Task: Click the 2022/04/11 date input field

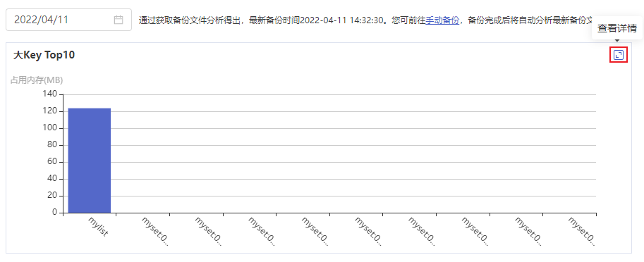Action: pos(68,20)
